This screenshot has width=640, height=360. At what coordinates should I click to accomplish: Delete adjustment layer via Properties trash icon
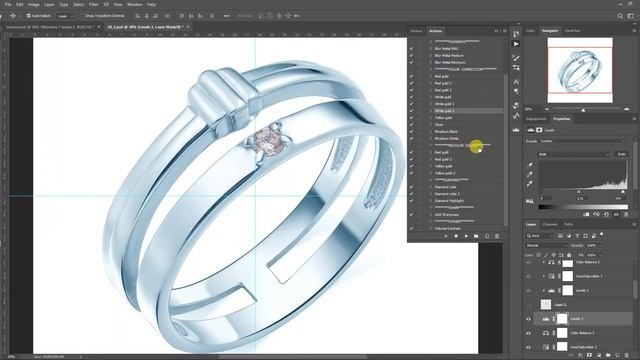pyautogui.click(x=626, y=214)
